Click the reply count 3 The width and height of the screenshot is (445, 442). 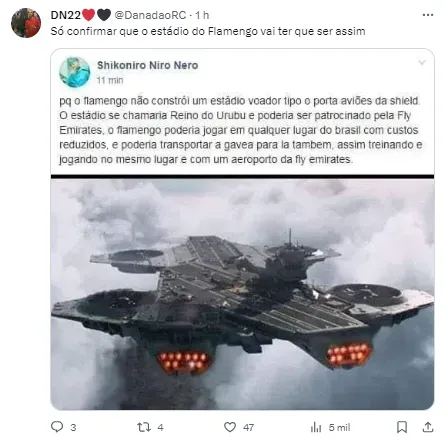(73, 427)
